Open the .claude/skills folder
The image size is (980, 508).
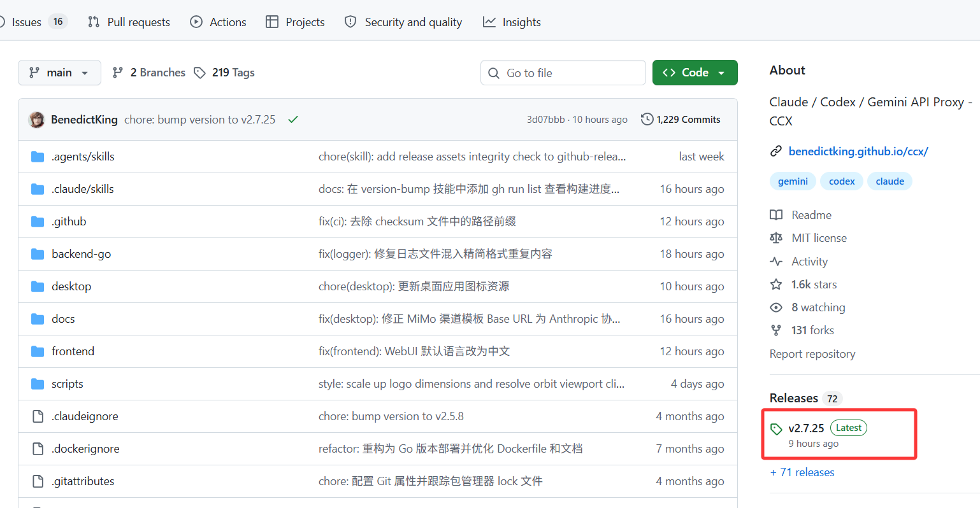pyautogui.click(x=83, y=189)
